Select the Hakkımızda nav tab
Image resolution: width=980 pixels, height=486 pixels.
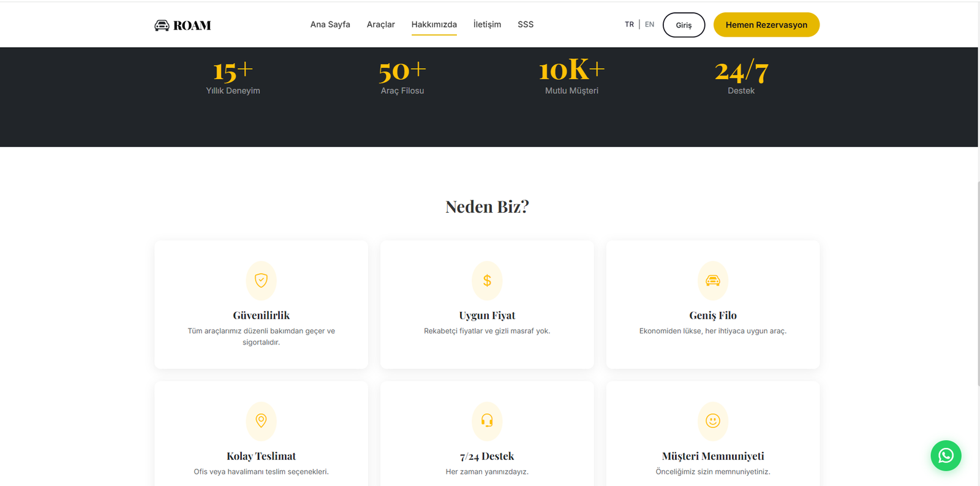[434, 25]
